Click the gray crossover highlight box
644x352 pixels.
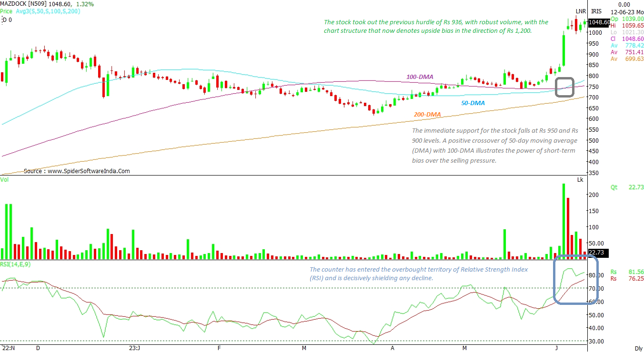pos(565,87)
